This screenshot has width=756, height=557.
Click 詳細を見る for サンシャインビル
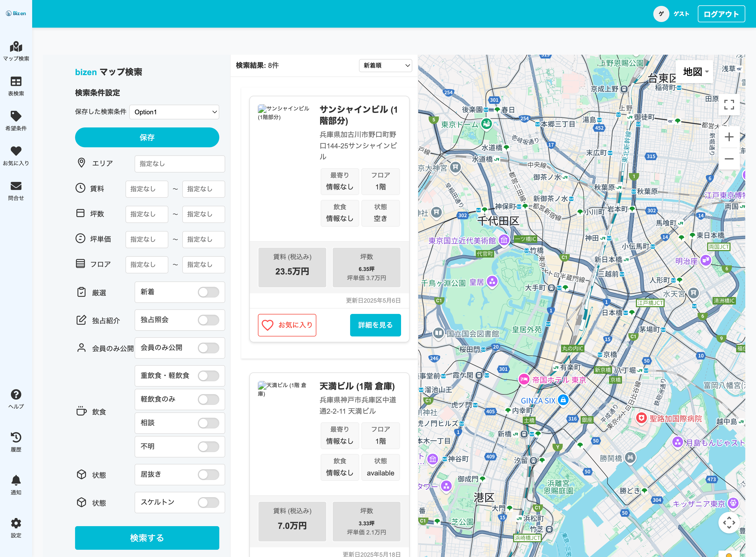tap(375, 325)
